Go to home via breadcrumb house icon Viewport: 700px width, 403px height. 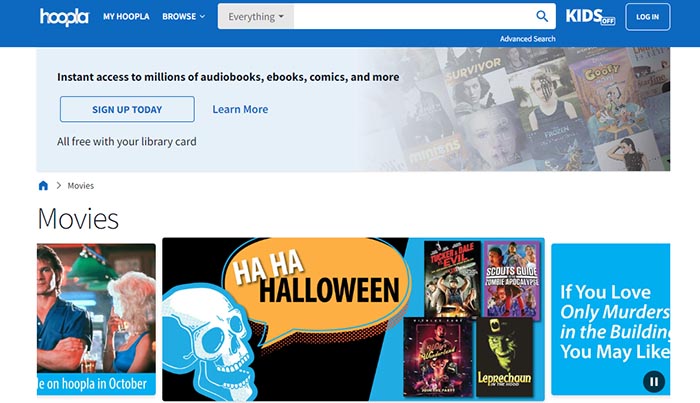(43, 186)
